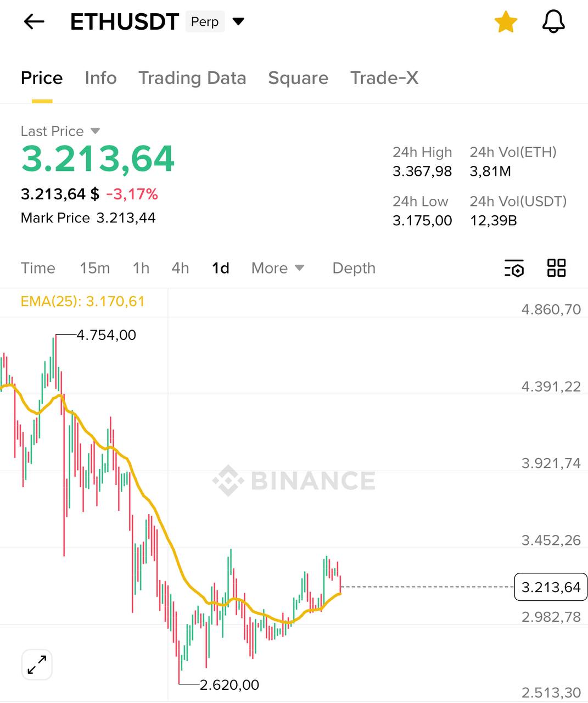
Task: Toggle ETHUSDT favorite with the star
Action: pos(505,22)
